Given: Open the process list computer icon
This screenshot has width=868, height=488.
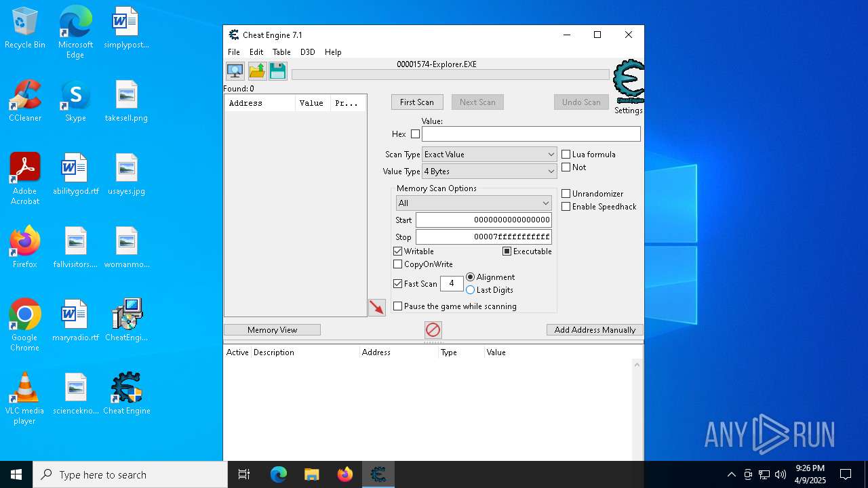Looking at the screenshot, I should tap(235, 70).
